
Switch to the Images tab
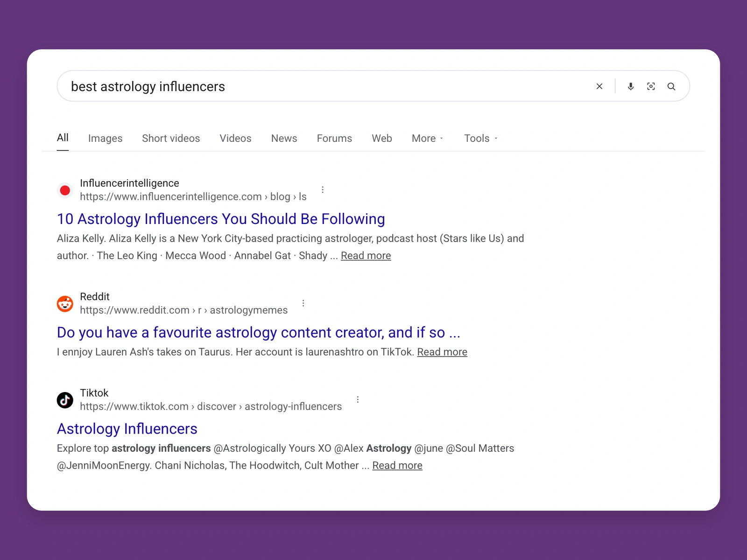[x=105, y=138]
